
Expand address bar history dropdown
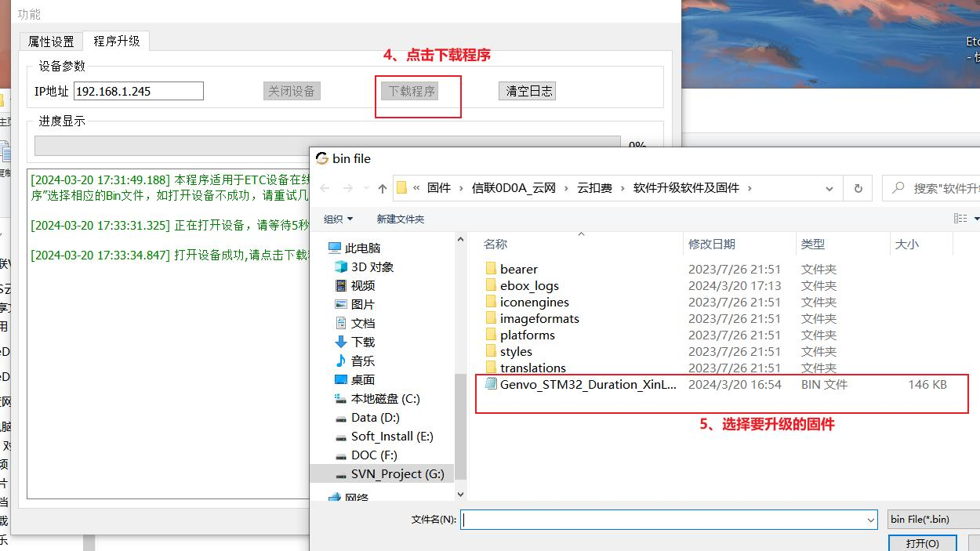pyautogui.click(x=829, y=189)
